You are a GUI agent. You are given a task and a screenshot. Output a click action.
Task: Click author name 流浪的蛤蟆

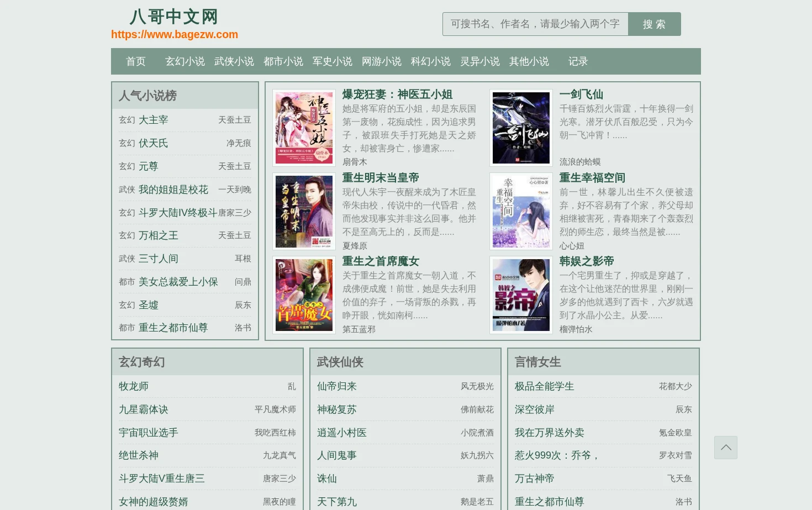tap(580, 162)
